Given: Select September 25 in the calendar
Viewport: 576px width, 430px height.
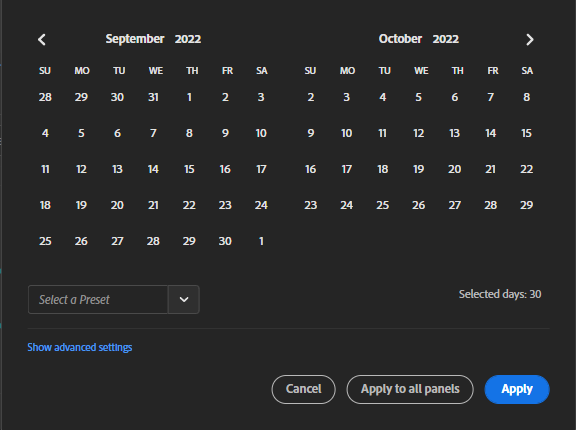Looking at the screenshot, I should tap(45, 241).
